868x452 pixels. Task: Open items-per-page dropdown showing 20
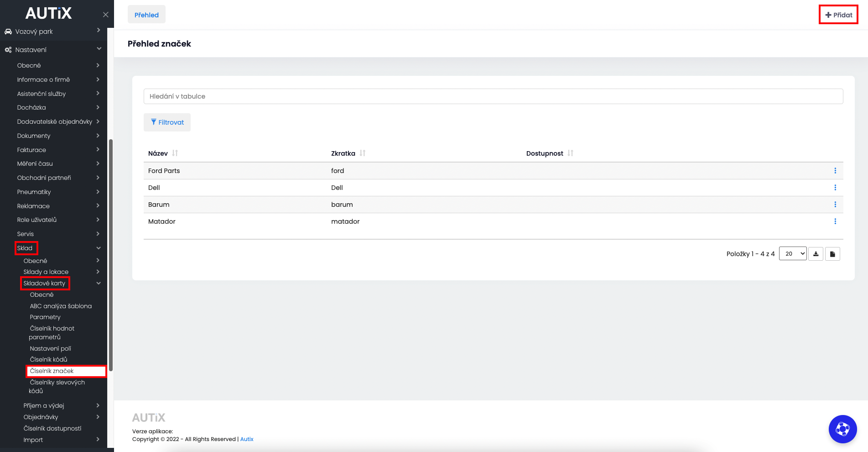pyautogui.click(x=793, y=254)
